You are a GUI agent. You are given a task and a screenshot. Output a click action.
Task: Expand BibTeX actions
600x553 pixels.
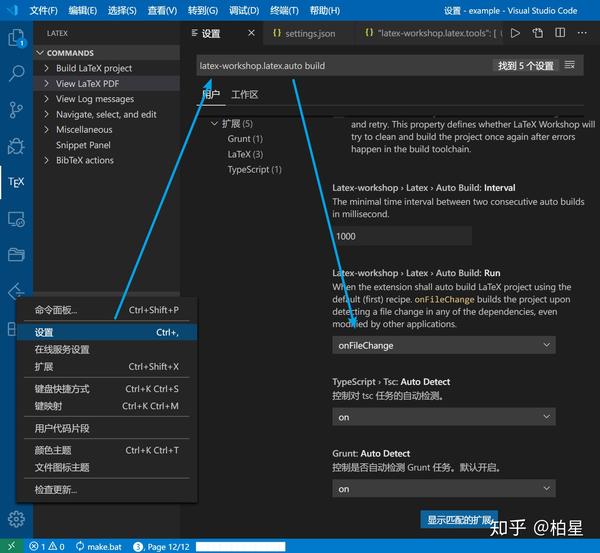pos(107,160)
